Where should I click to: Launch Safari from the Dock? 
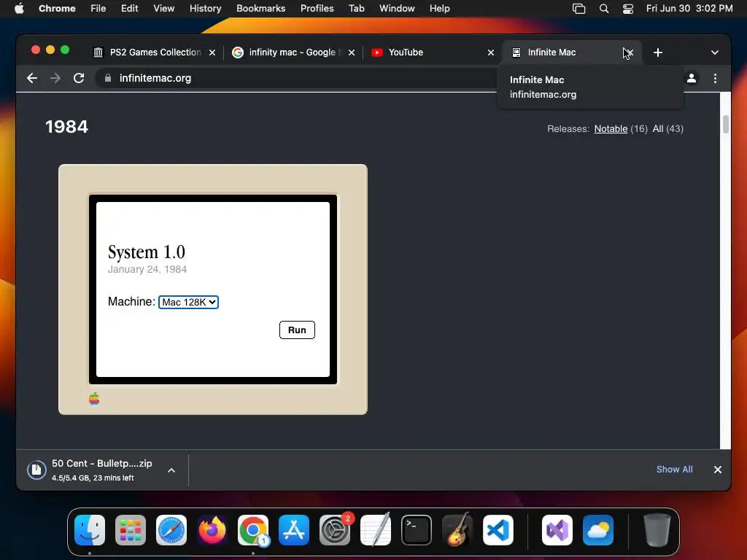[171, 530]
